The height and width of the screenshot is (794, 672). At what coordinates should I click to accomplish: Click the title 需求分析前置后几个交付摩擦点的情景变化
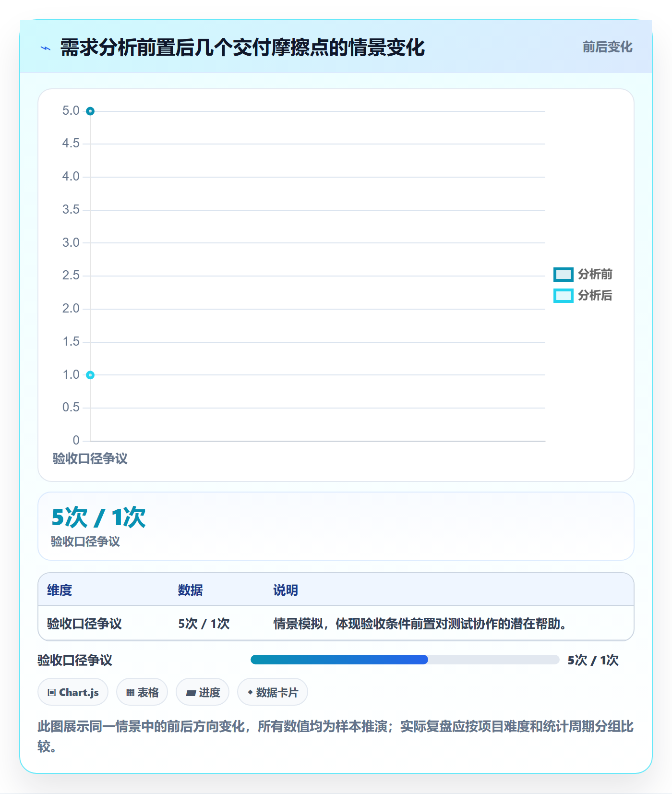tap(242, 48)
